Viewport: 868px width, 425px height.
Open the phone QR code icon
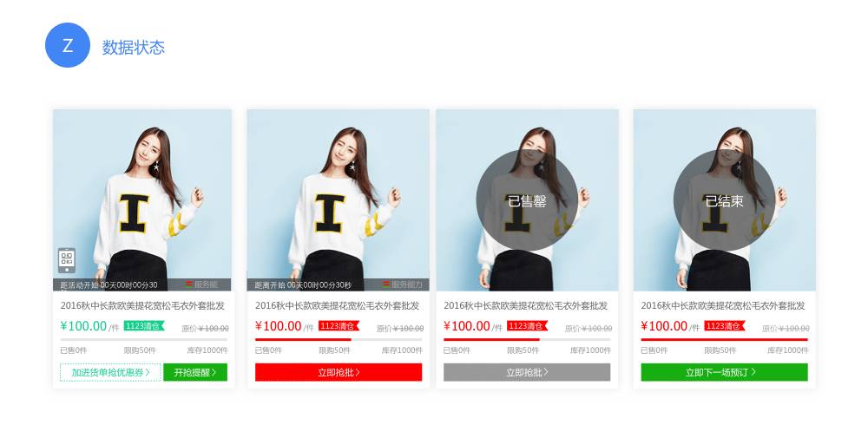[x=67, y=260]
